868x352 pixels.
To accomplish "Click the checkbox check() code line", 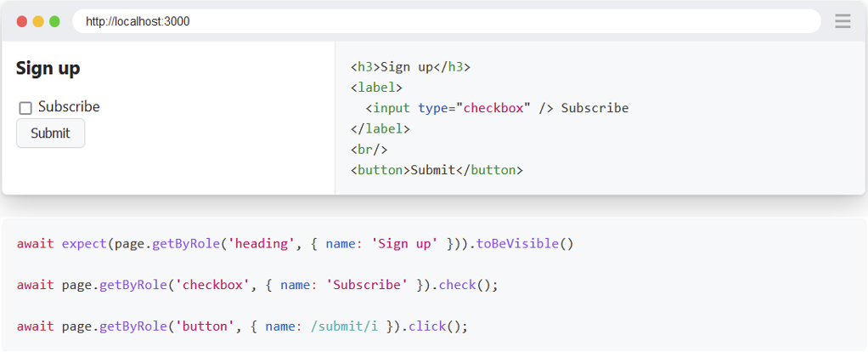I will click(257, 285).
